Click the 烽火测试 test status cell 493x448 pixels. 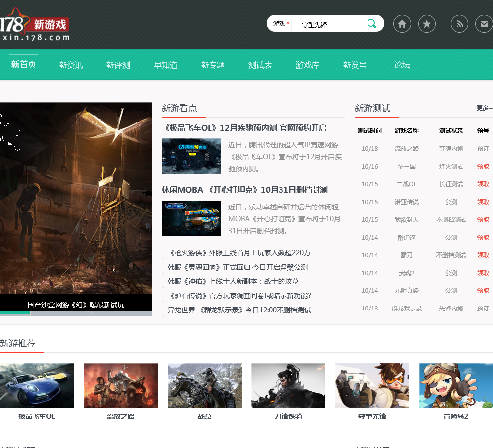click(451, 166)
